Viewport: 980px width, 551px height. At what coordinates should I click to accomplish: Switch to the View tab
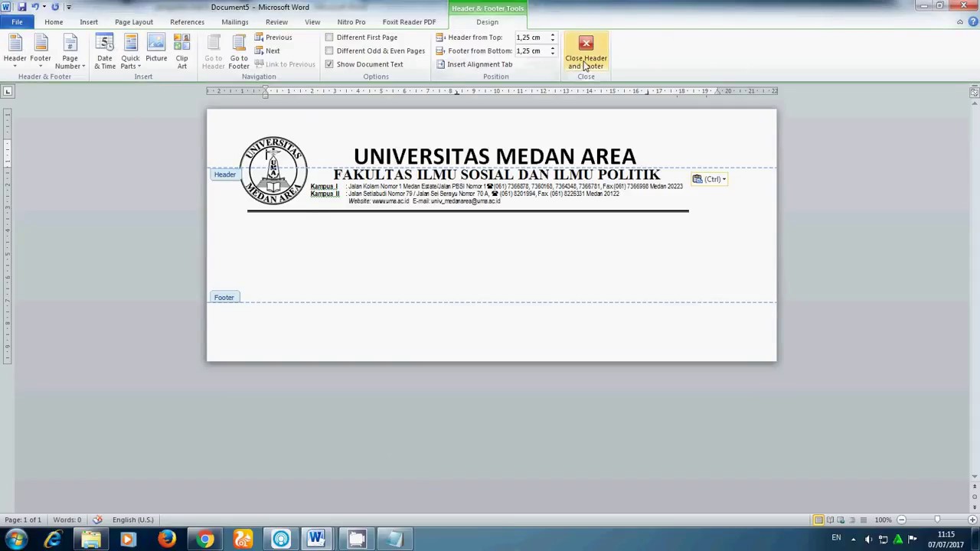point(312,22)
